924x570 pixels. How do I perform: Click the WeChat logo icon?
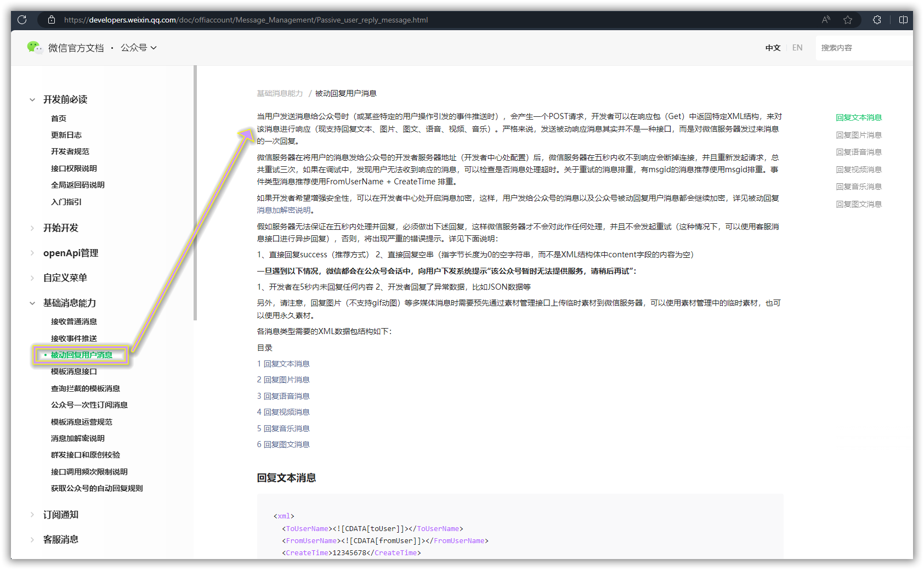35,48
